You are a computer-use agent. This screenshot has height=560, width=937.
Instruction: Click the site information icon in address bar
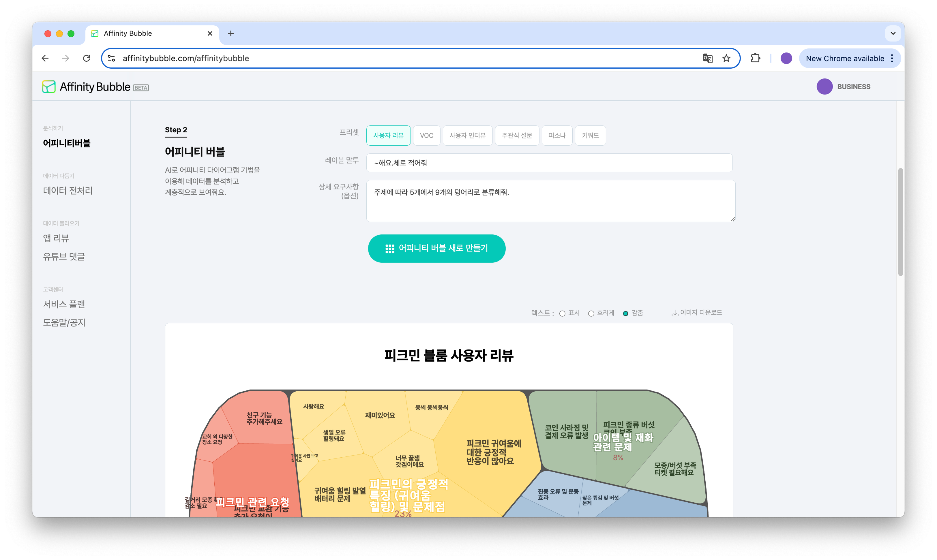click(x=111, y=58)
